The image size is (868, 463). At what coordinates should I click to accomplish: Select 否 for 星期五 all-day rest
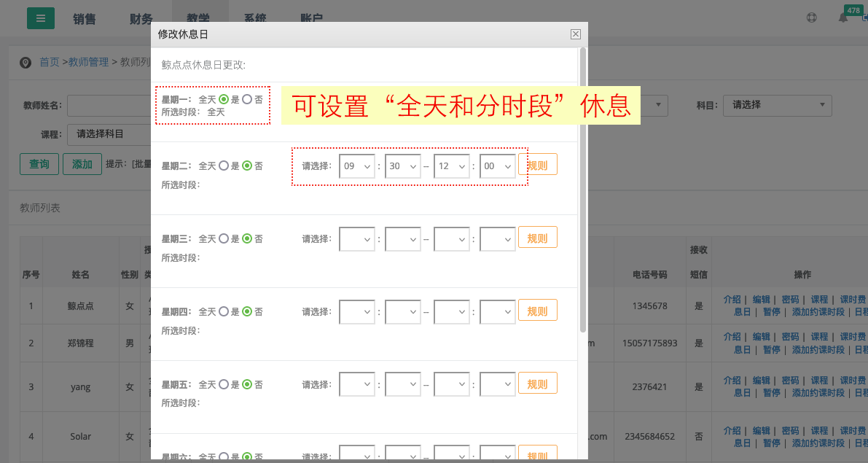(247, 384)
